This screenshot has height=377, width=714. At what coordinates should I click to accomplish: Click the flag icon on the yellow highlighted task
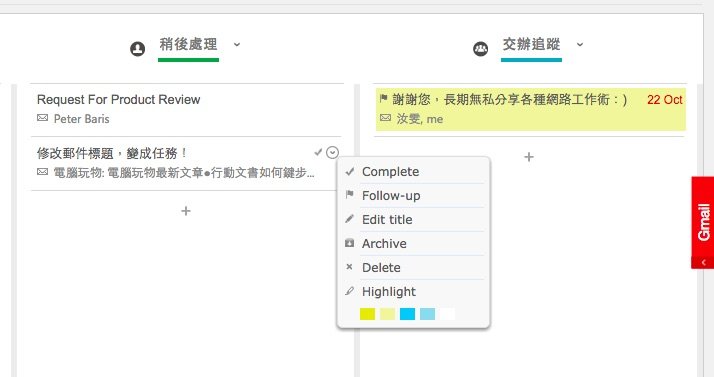[x=383, y=98]
